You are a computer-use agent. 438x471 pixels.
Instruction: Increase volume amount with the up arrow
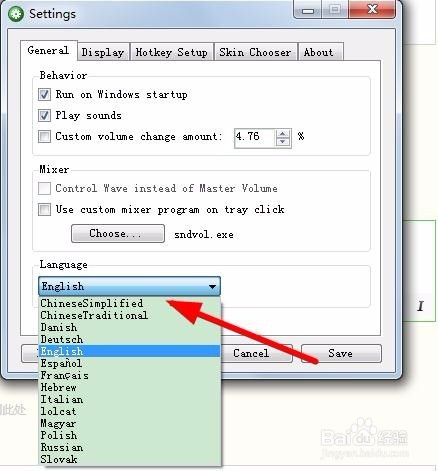coord(283,134)
